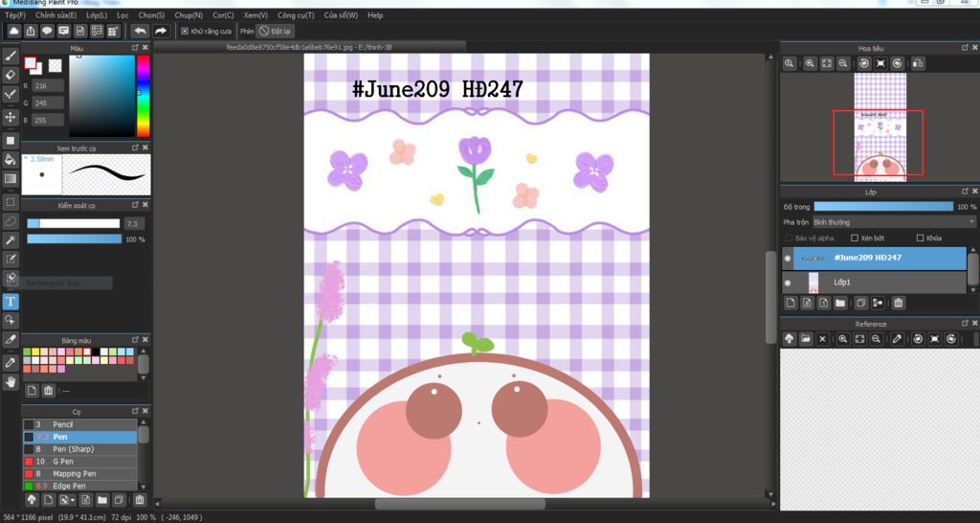Enable the Khóa lock checkbox
Viewport: 980px width, 523px height.
[920, 238]
